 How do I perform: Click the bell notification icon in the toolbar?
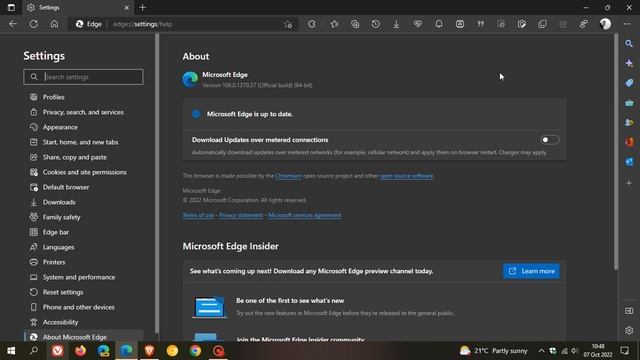coord(439,24)
